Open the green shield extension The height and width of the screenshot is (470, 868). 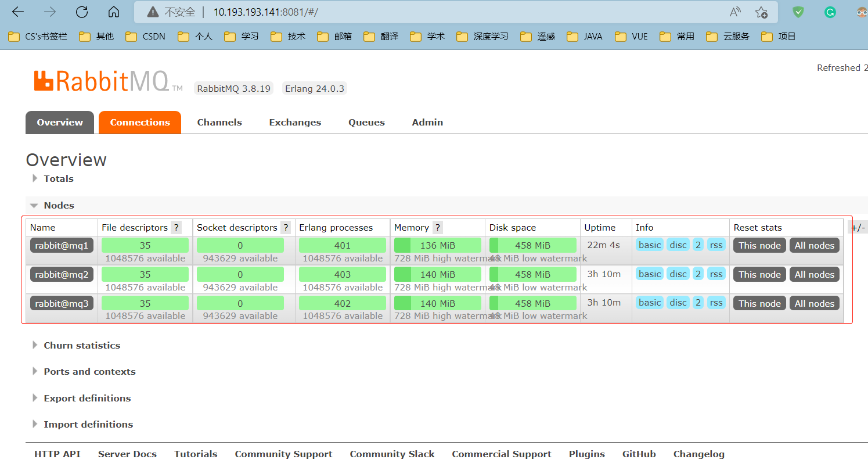tap(799, 12)
